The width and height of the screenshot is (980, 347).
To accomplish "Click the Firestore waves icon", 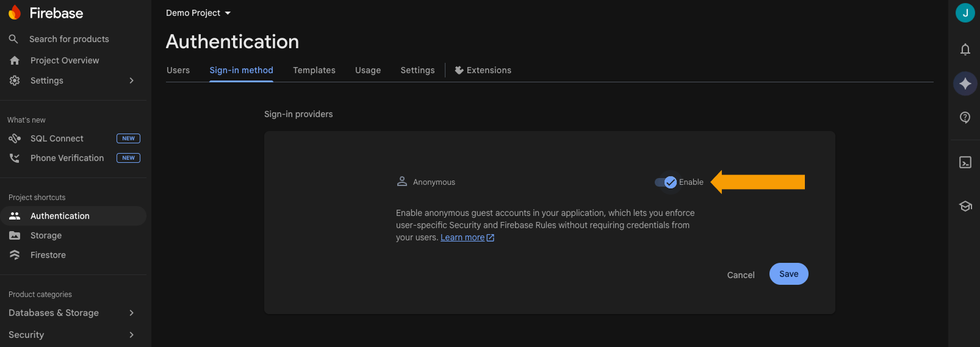I will [15, 255].
